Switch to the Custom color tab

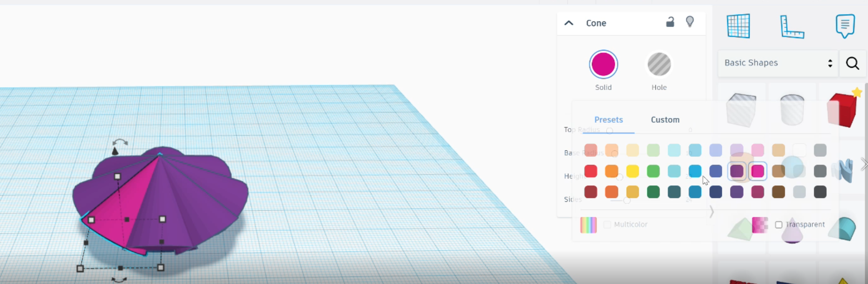click(665, 120)
